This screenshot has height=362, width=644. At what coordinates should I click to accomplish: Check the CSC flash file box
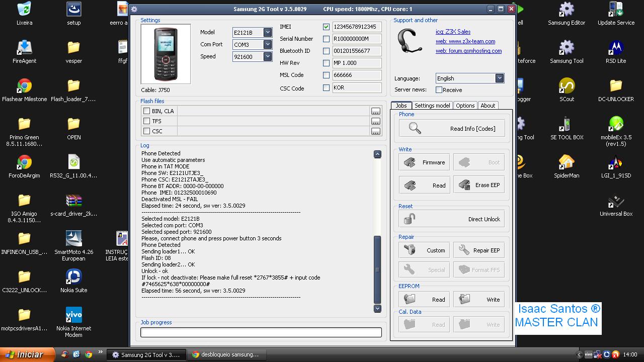click(x=146, y=131)
